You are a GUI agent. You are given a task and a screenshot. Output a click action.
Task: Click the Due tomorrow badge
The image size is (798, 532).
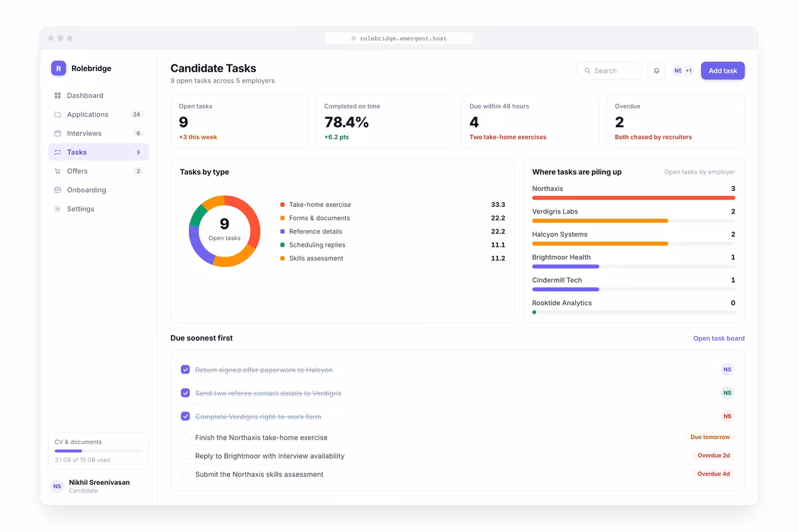click(x=710, y=438)
